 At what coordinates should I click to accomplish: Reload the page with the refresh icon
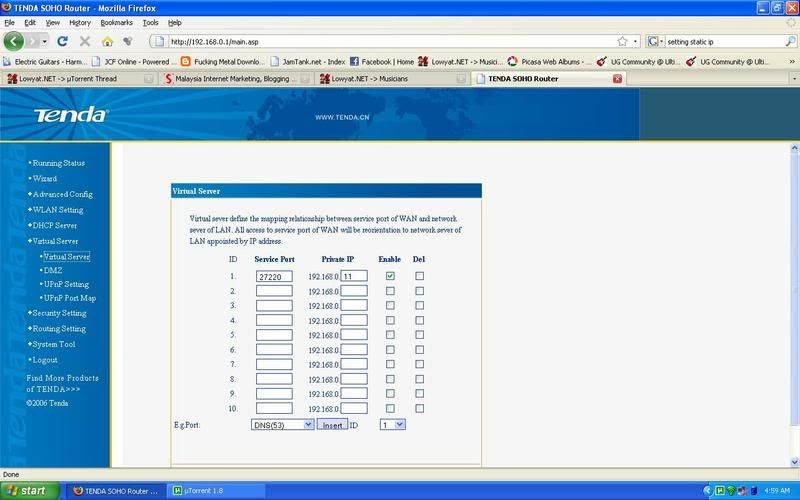pos(62,41)
